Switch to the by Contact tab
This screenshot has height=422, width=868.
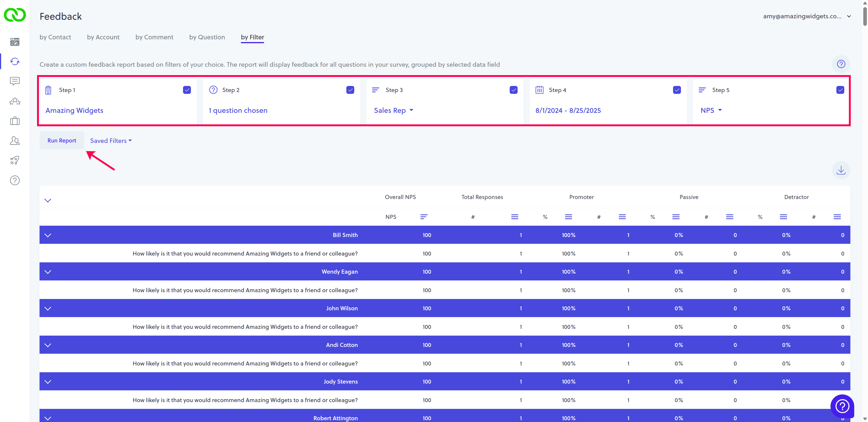tap(55, 37)
